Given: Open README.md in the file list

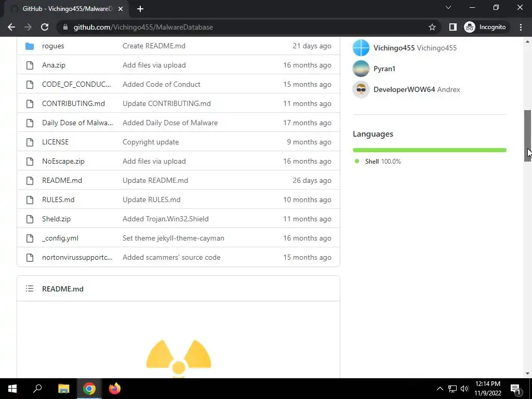Looking at the screenshot, I should tap(62, 180).
